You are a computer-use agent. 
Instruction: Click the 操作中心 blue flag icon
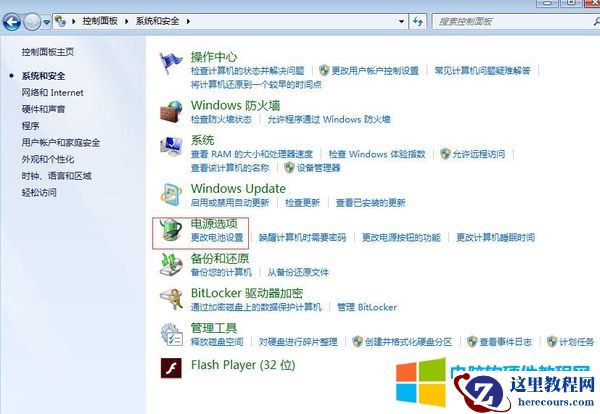171,63
